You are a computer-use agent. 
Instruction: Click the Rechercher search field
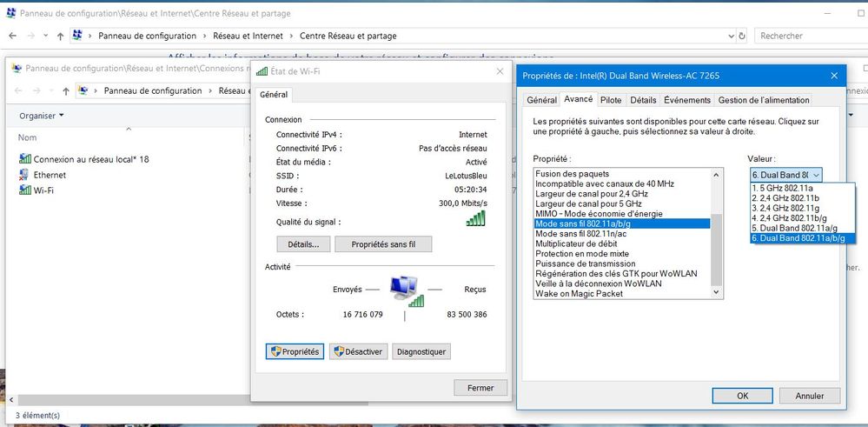point(808,37)
